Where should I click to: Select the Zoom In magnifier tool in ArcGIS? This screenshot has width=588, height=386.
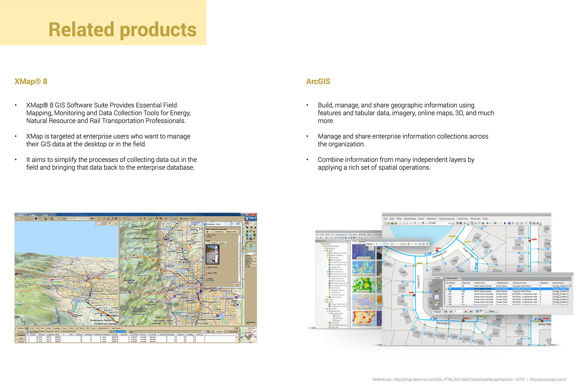[x=472, y=223]
